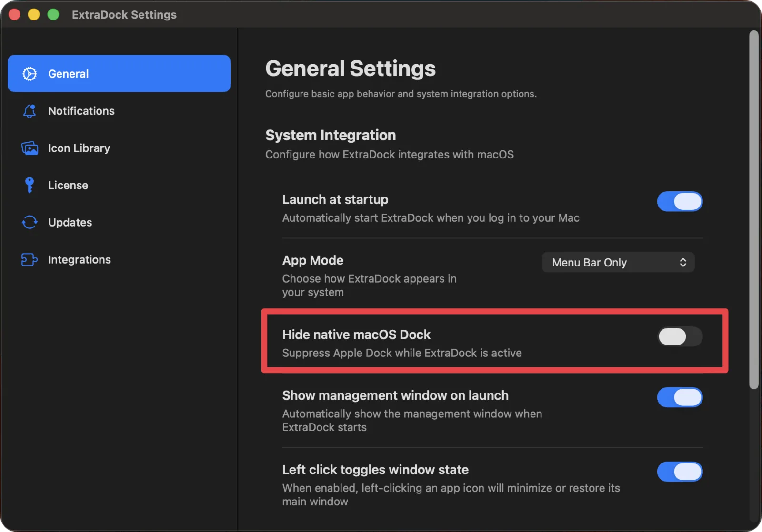Click the vertical scrollbar of settings pane
Screen dimensions: 762x532
click(x=753, y=210)
